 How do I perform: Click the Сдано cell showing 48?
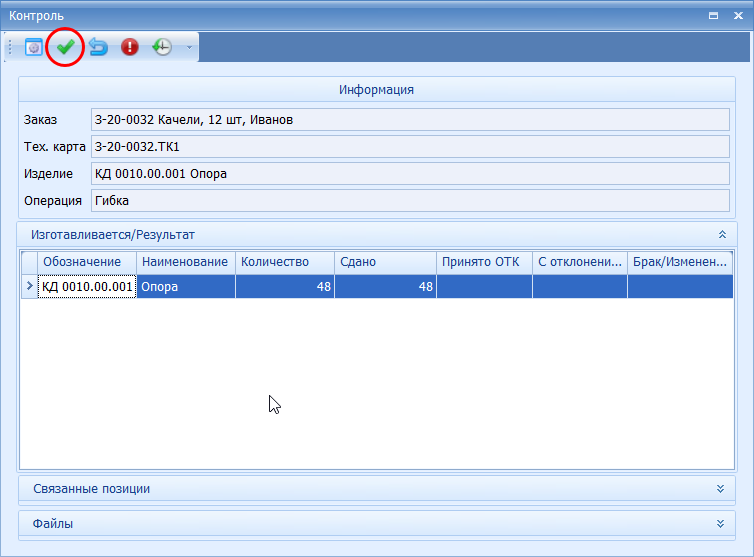[385, 287]
